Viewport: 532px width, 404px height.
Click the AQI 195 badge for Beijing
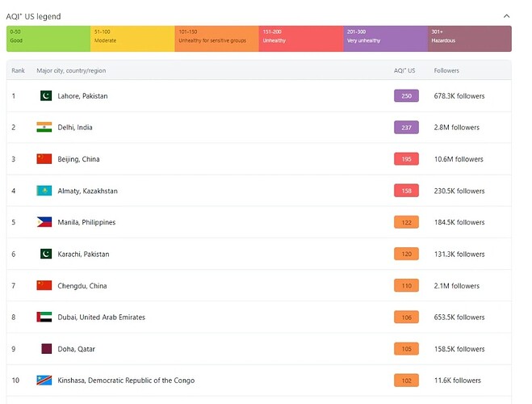pos(406,159)
